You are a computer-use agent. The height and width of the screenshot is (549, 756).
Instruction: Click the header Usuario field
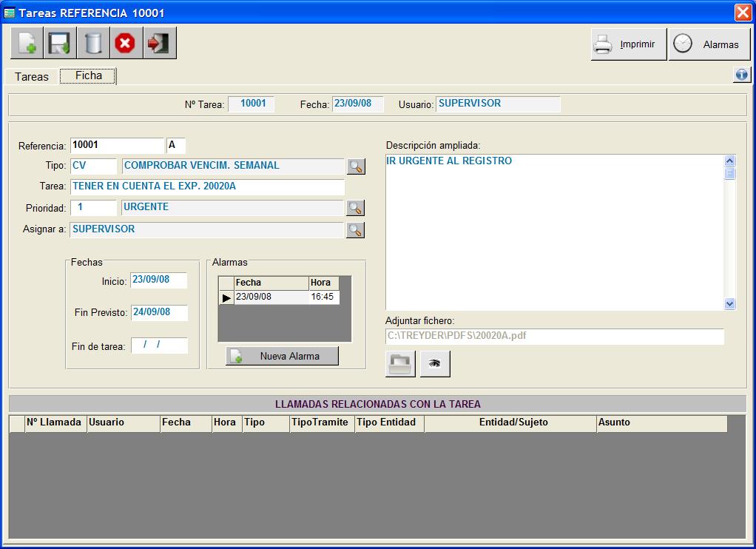coord(498,104)
